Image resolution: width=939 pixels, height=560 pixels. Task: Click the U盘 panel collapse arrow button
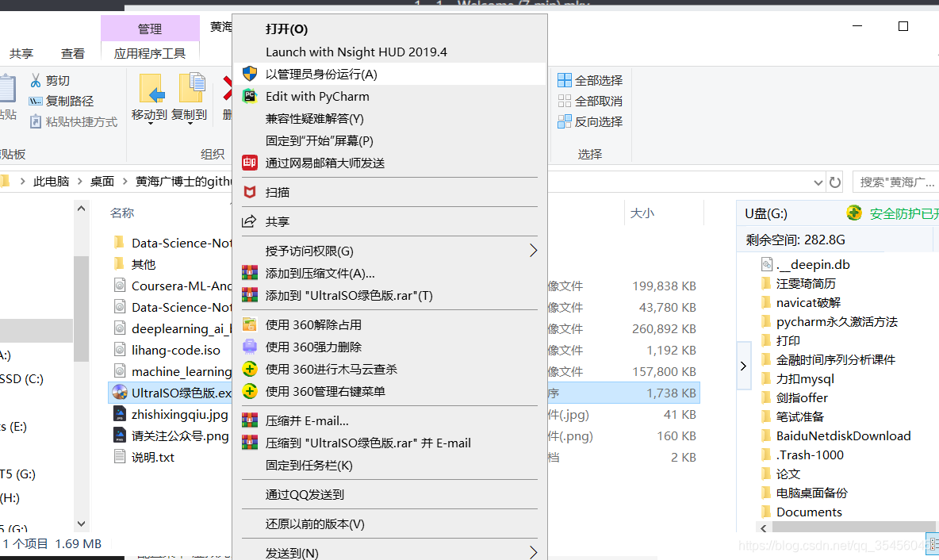743,366
